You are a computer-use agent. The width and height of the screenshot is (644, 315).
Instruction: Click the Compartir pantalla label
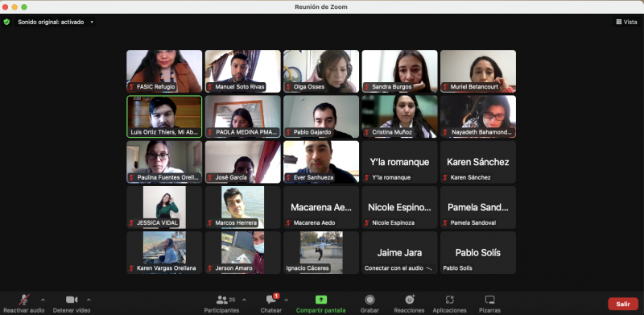pyautogui.click(x=320, y=310)
